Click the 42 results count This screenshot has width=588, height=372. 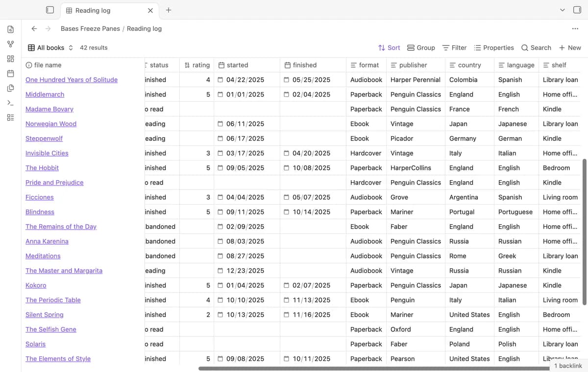pos(94,47)
